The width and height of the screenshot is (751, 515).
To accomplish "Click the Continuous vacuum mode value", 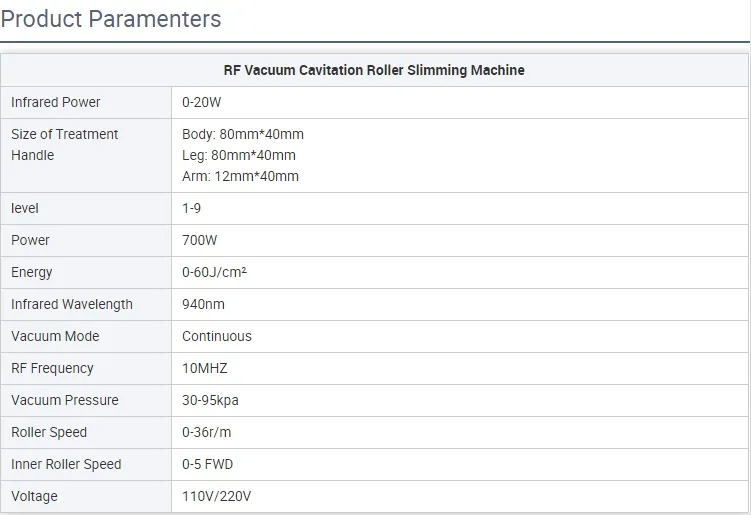I will (216, 336).
